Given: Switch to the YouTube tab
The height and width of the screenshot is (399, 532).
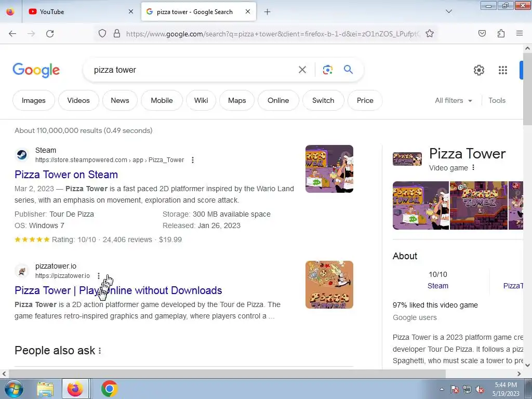Looking at the screenshot, I should [x=79, y=11].
